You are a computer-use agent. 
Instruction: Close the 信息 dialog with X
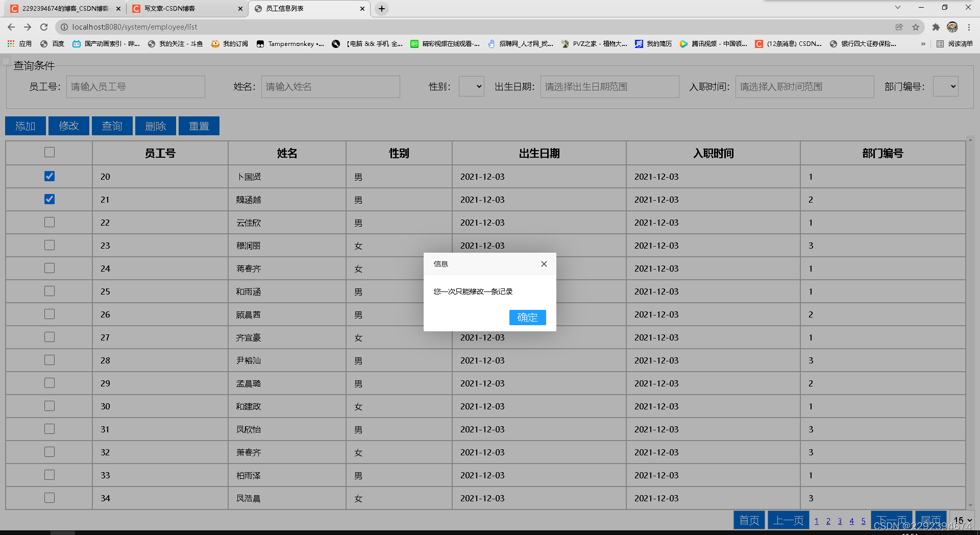544,264
